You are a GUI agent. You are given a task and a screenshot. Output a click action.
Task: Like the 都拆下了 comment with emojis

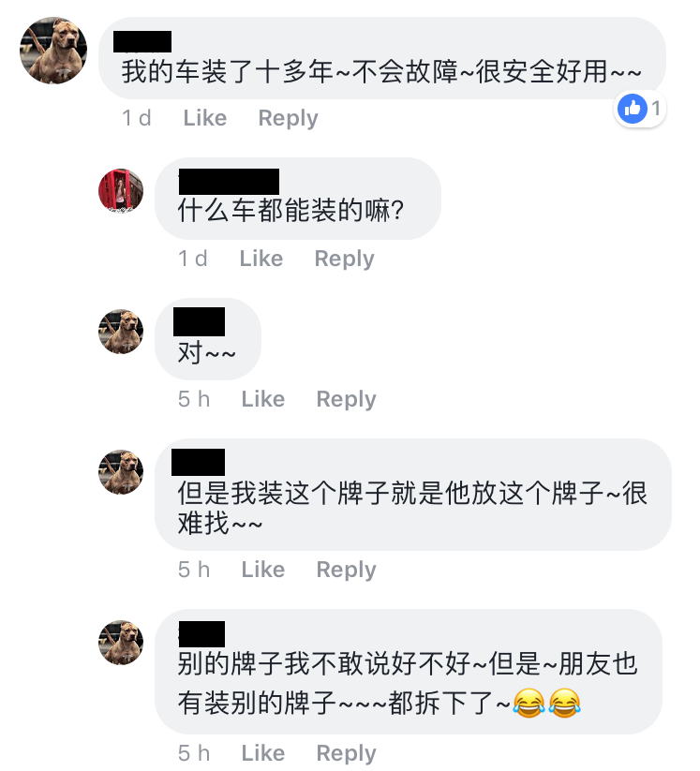pos(263,753)
